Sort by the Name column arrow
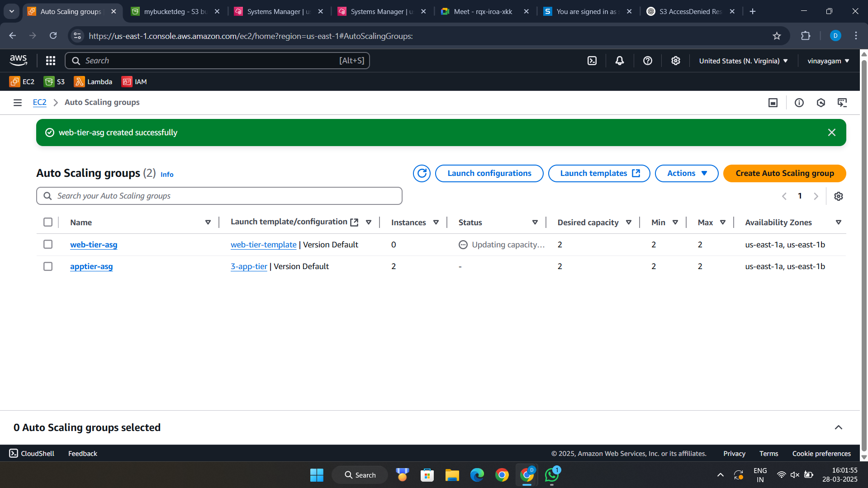 click(208, 222)
